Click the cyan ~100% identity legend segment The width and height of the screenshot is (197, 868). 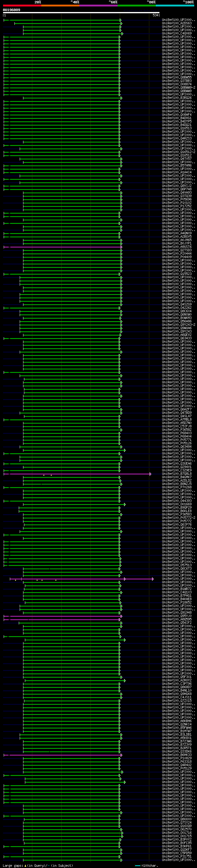175,6
